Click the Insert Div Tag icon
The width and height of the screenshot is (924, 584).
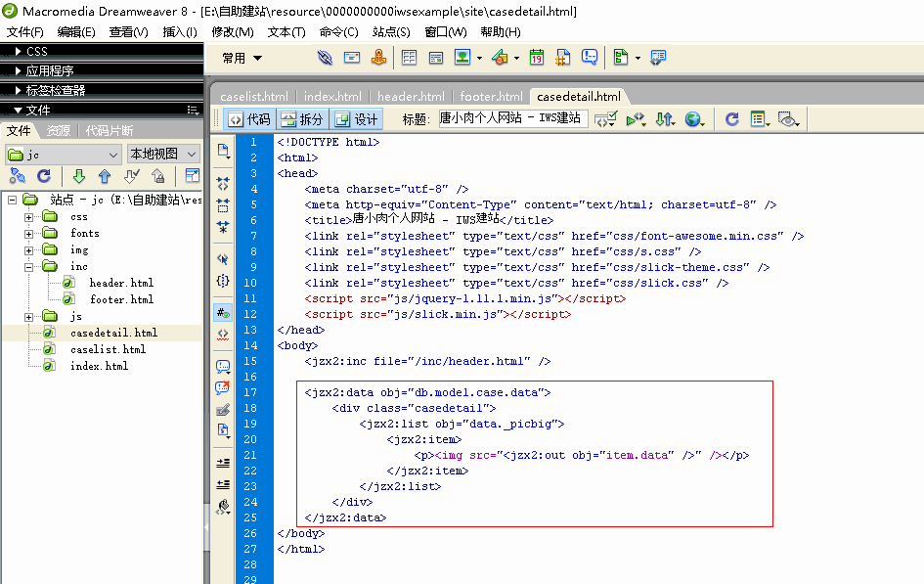[436, 57]
